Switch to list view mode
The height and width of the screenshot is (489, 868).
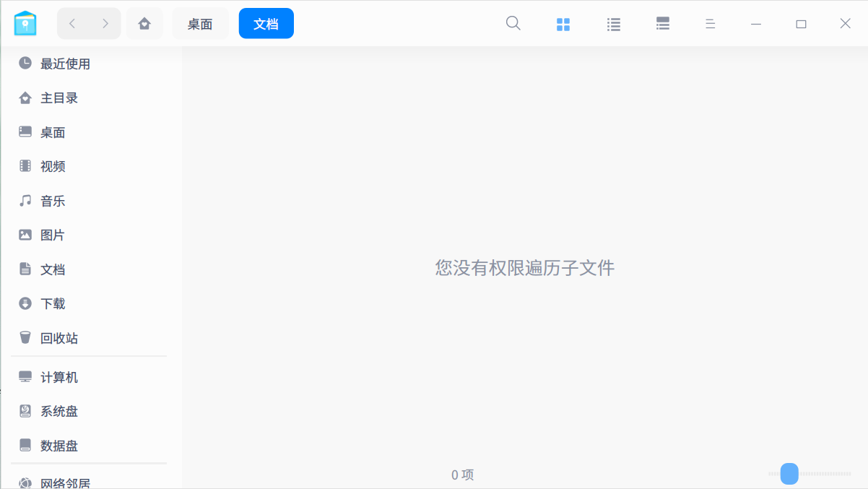pyautogui.click(x=613, y=23)
